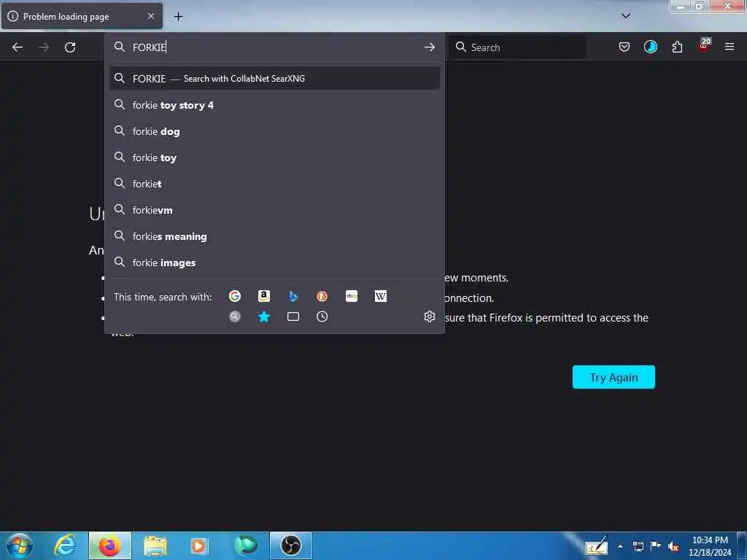This screenshot has width=747, height=560.
Task: Search this time with Google
Action: 235,296
